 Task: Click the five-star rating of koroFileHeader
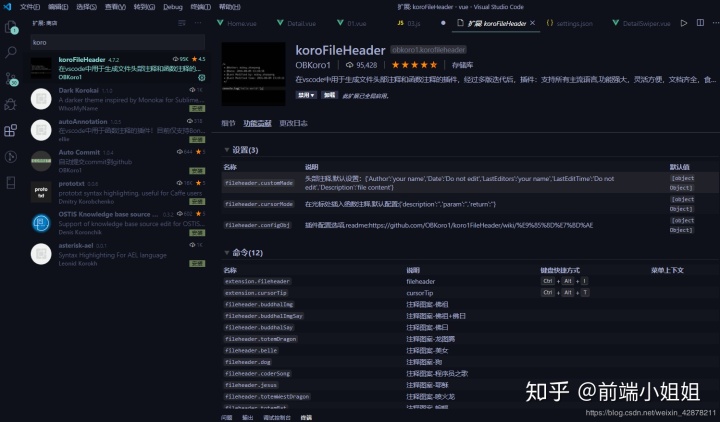414,65
